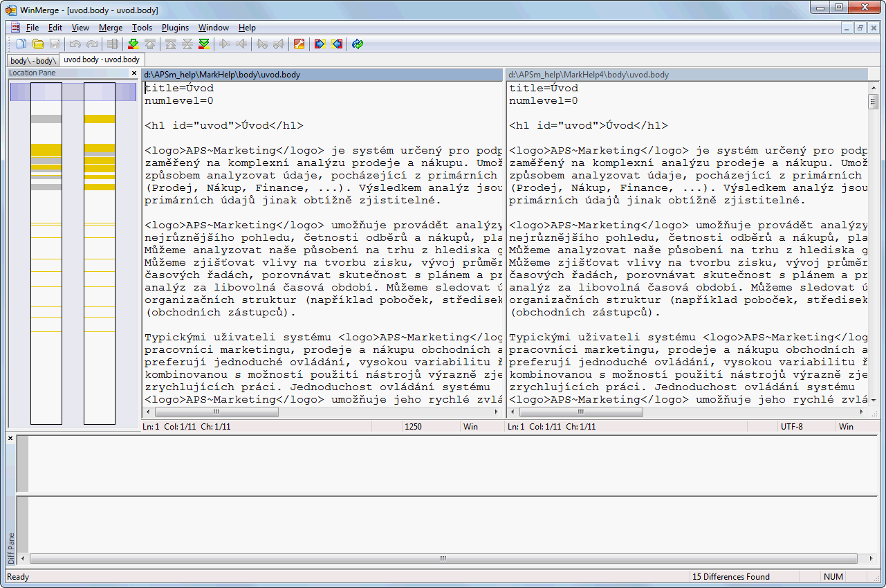This screenshot has width=886, height=588.
Task: Click the Save toolbar icon
Action: 54,44
